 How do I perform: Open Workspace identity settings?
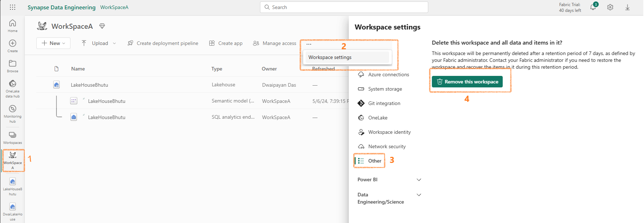point(384,132)
